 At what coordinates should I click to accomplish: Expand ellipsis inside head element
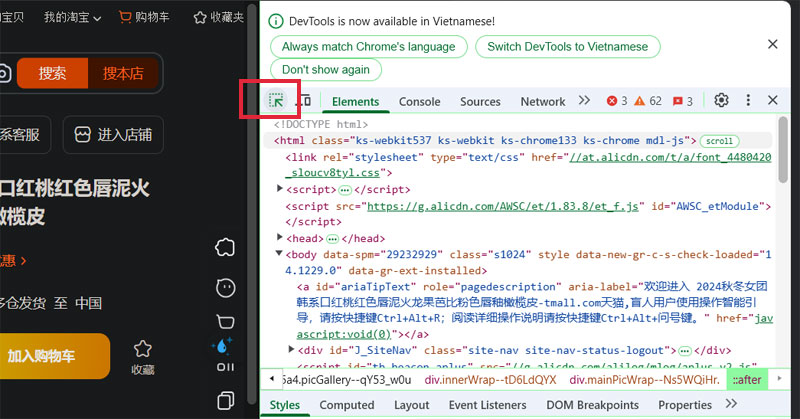333,238
